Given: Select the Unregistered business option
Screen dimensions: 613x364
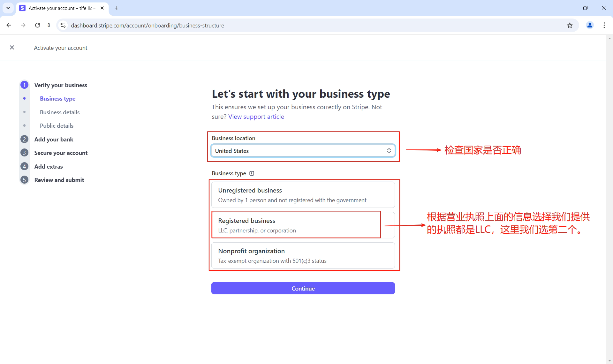Looking at the screenshot, I should tap(303, 194).
